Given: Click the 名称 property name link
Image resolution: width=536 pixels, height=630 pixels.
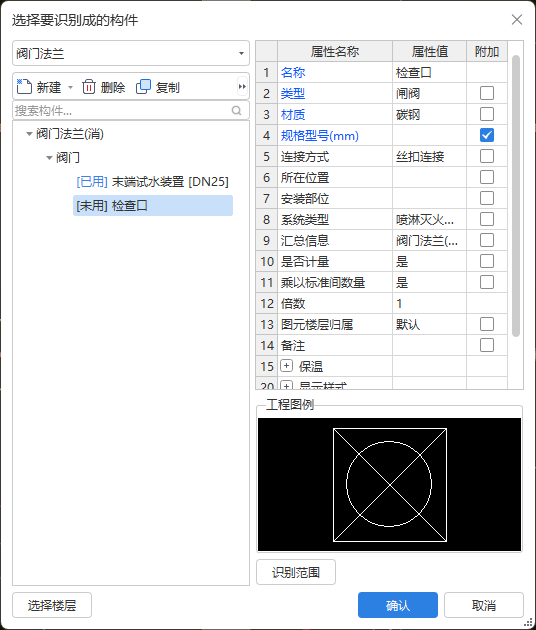Looking at the screenshot, I should [293, 72].
